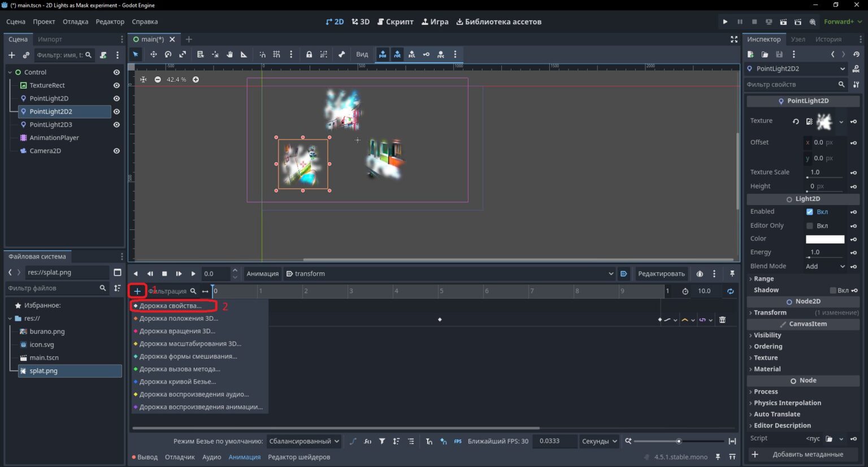Image resolution: width=868 pixels, height=467 pixels.
Task: Open skeleton bone options icon
Action: click(x=341, y=54)
